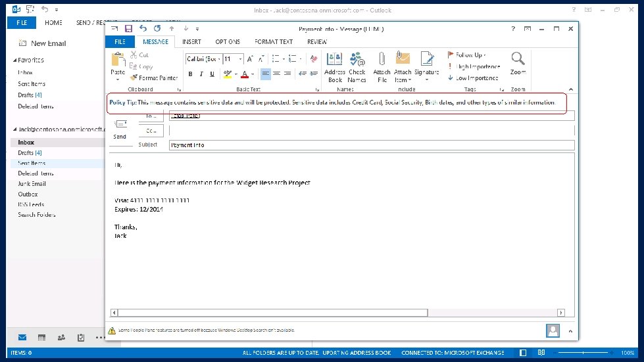The width and height of the screenshot is (644, 362).
Task: Decrease indent
Action: [x=303, y=74]
